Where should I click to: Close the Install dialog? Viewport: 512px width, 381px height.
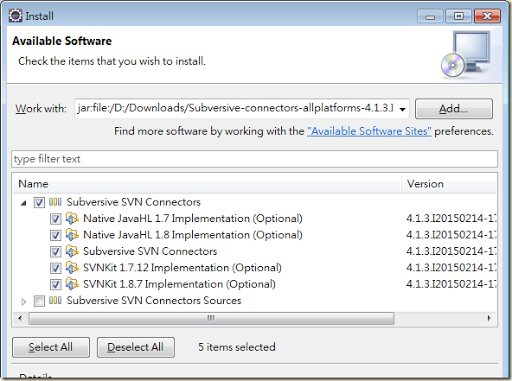487,16
